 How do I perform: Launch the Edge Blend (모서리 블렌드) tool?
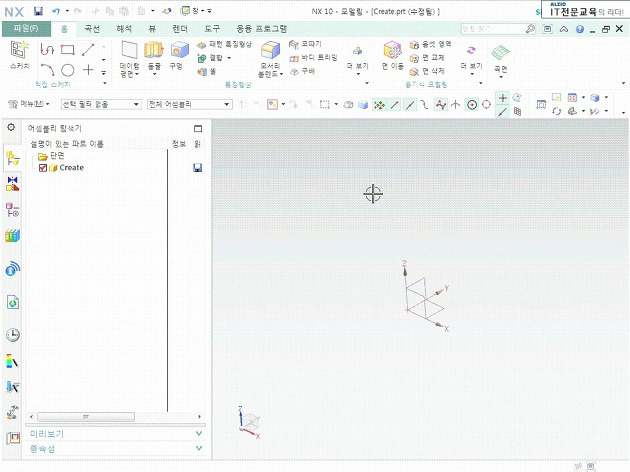[x=270, y=59]
